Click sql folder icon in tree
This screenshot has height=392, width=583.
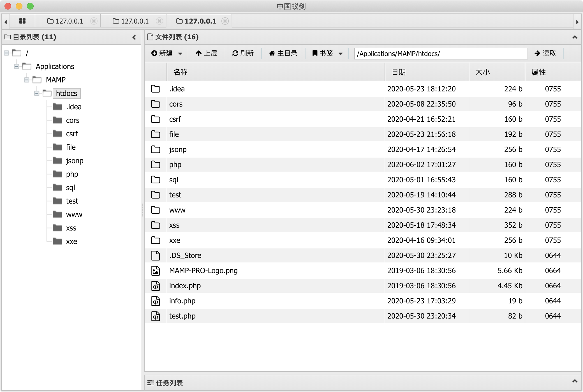pyautogui.click(x=57, y=188)
